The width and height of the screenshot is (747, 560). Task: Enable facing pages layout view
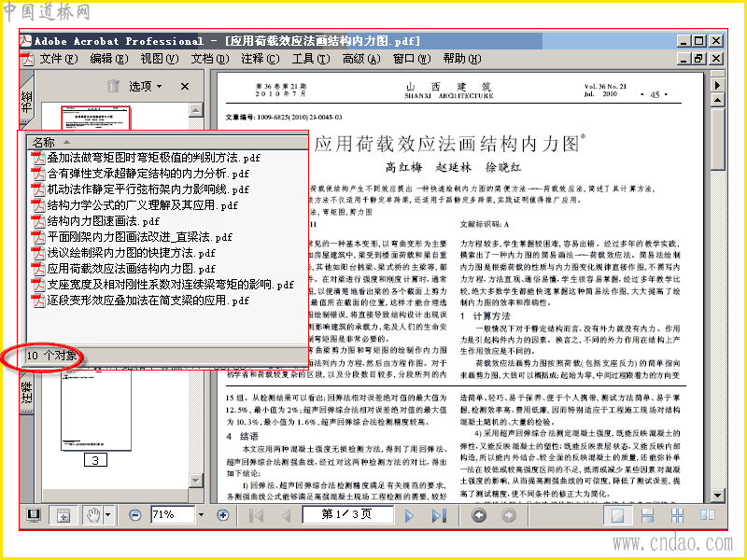coord(708,515)
